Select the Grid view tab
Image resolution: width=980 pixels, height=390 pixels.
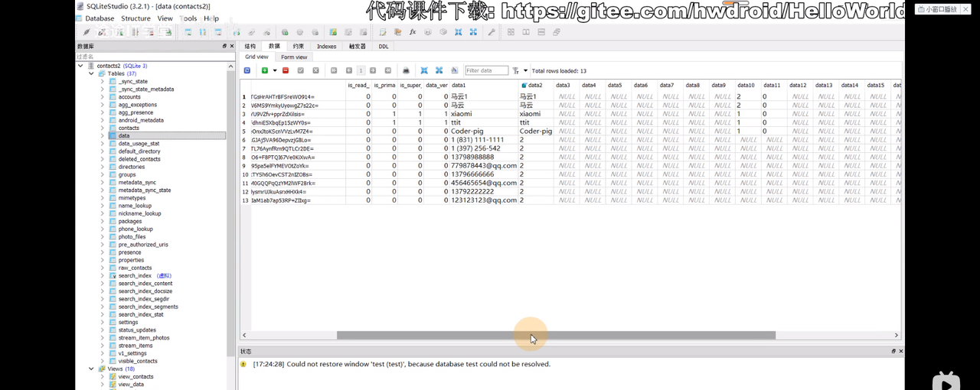pyautogui.click(x=256, y=57)
